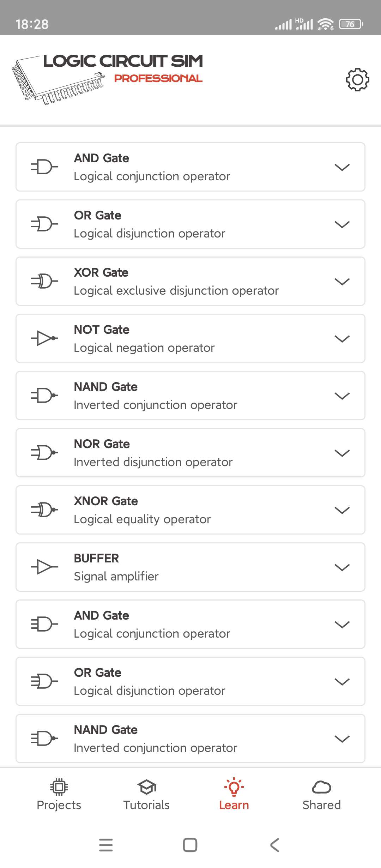
Task: Click the first two-input NAND gate symbol
Action: 44,396
